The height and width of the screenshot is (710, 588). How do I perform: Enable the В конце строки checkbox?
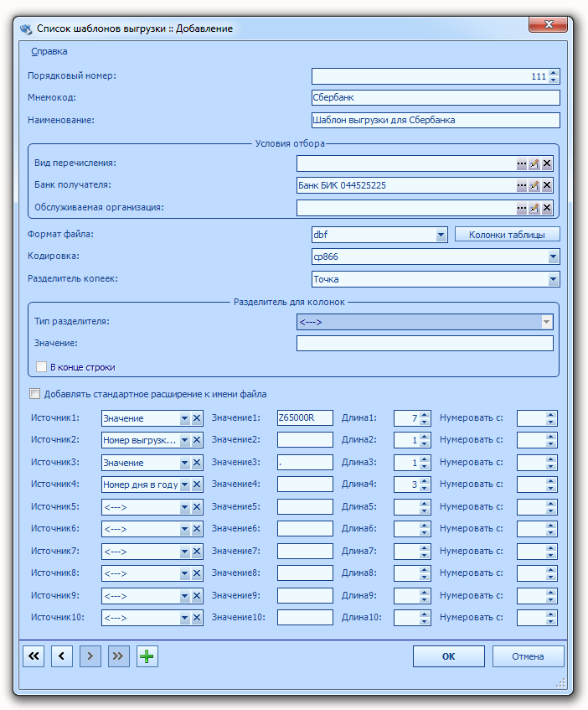[41, 367]
